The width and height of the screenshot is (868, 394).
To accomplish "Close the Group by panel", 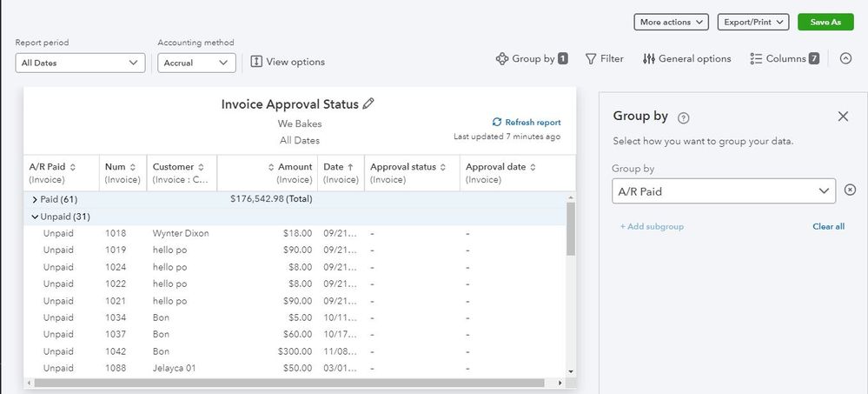I will (x=842, y=117).
